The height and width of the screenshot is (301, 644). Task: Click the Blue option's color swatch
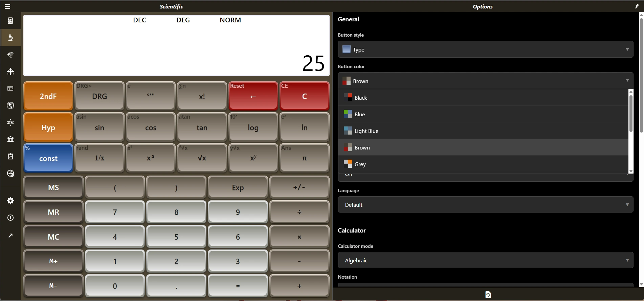point(348,114)
